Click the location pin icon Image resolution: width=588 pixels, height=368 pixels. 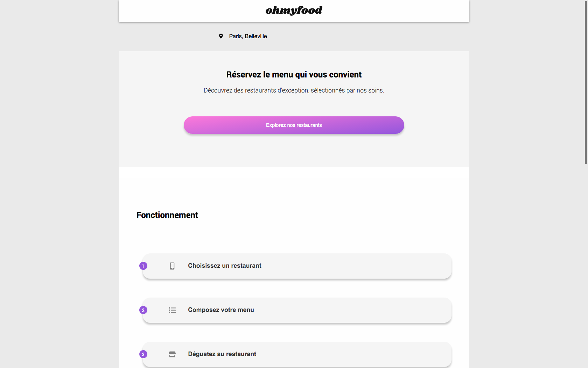pos(221,36)
